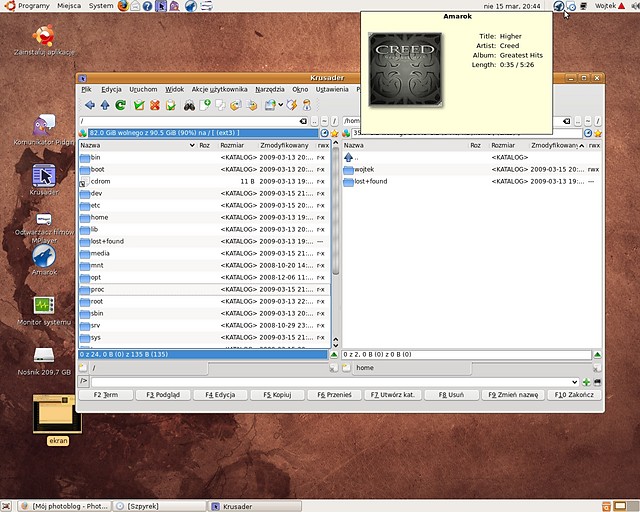Image resolution: width=640 pixels, height=512 pixels.
Task: Click the F5 Kopiuj button
Action: point(277,395)
